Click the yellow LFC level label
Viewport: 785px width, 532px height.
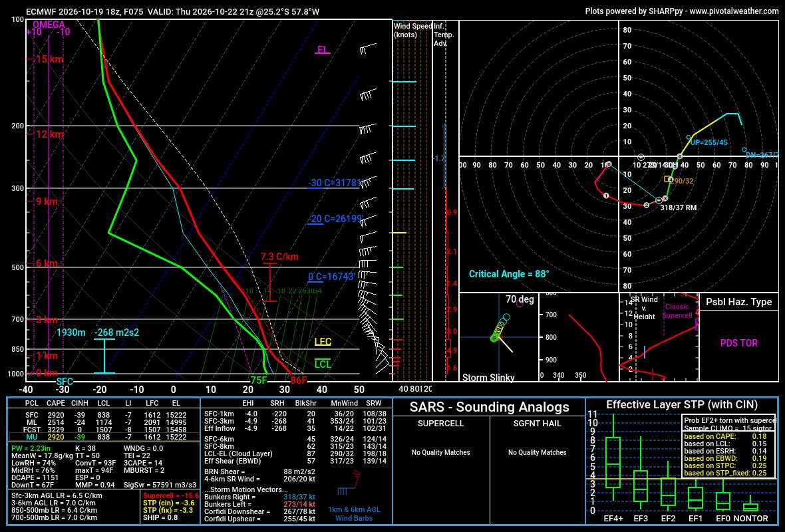(x=323, y=342)
